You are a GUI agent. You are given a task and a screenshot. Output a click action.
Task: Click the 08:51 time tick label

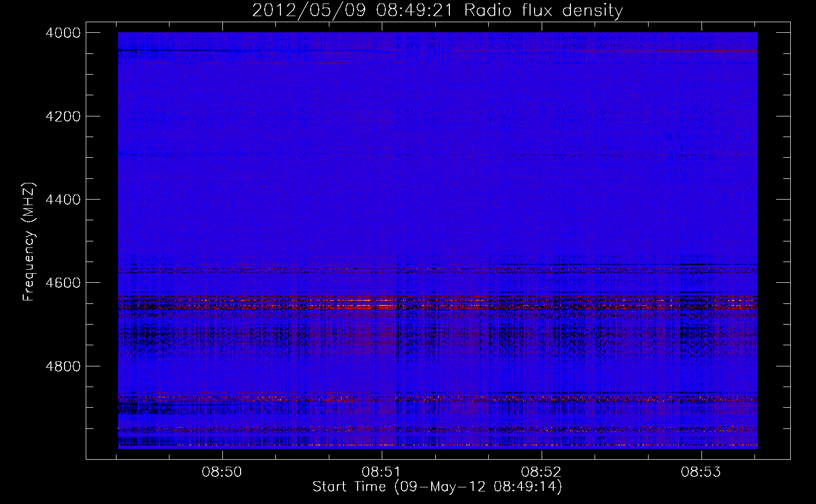[382, 472]
